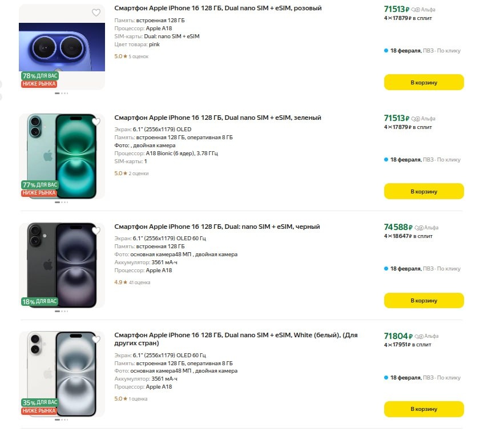
Task: Click the 41 оценка reviews count
Action: [x=140, y=282]
